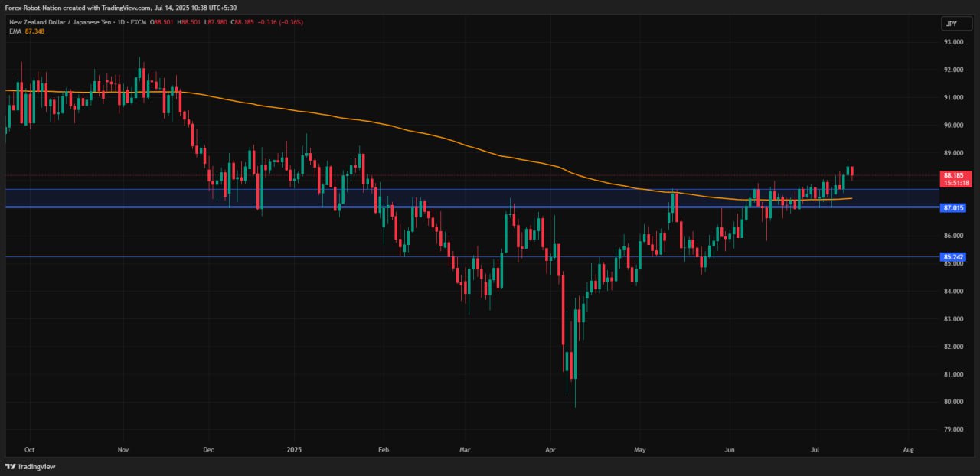
Task: Click 84.000 on the price axis
Action: 953,291
